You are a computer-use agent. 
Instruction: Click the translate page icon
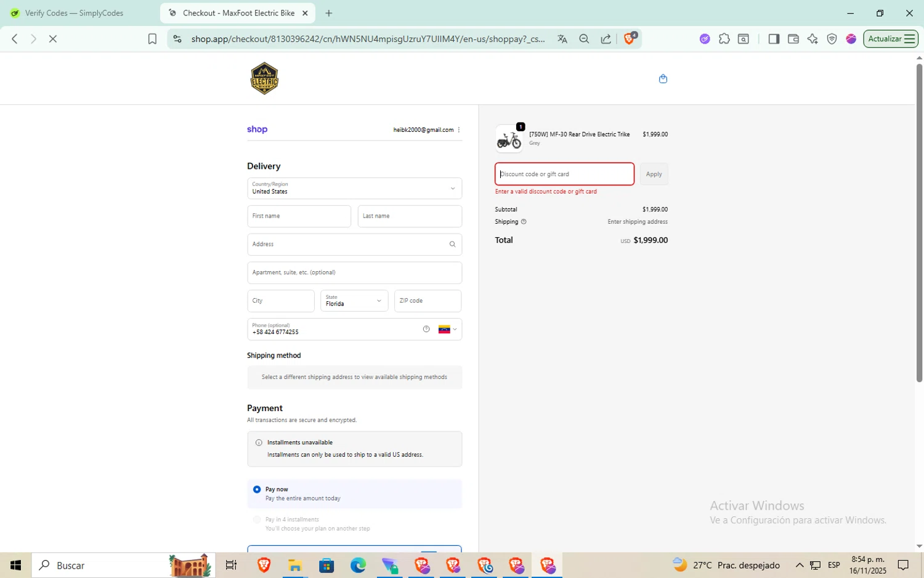pos(562,39)
